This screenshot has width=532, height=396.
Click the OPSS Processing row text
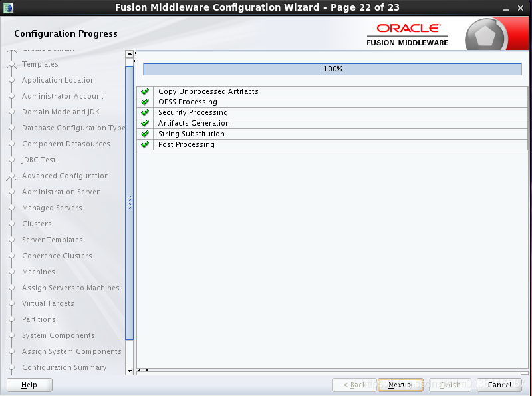click(188, 102)
